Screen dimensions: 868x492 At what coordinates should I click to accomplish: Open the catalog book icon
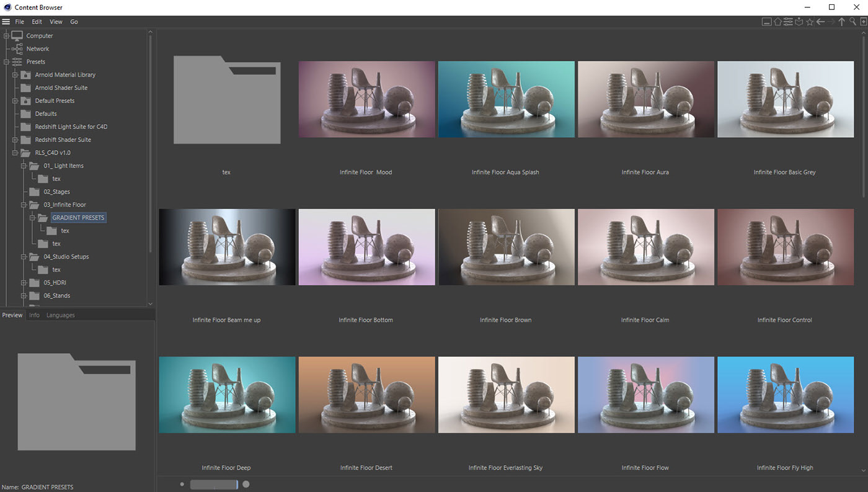click(799, 22)
